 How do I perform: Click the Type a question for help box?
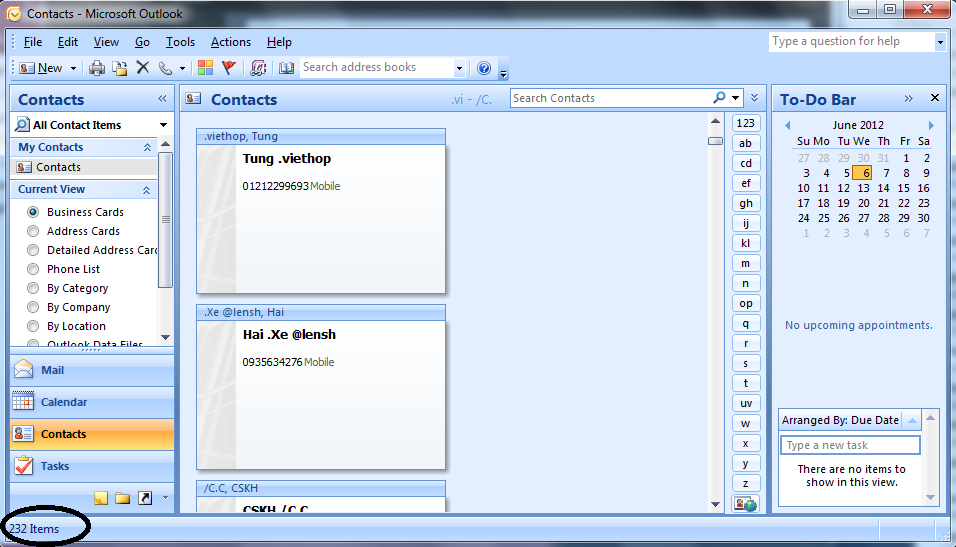pyautogui.click(x=852, y=41)
